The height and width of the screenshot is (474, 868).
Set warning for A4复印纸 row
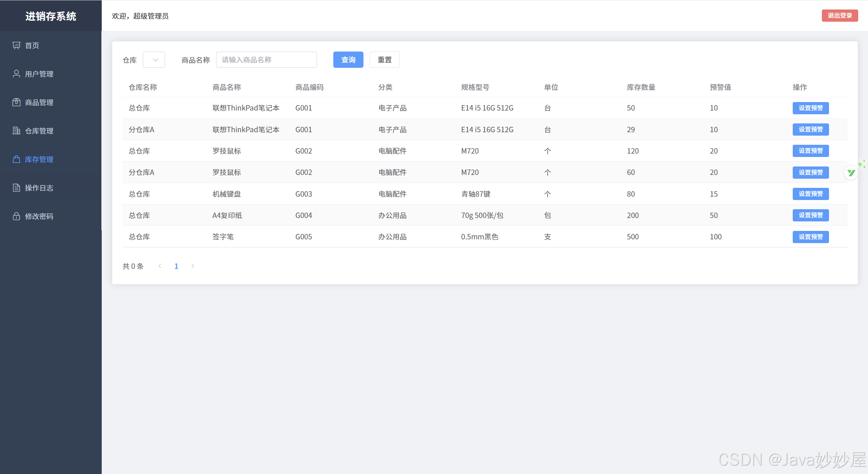(811, 215)
